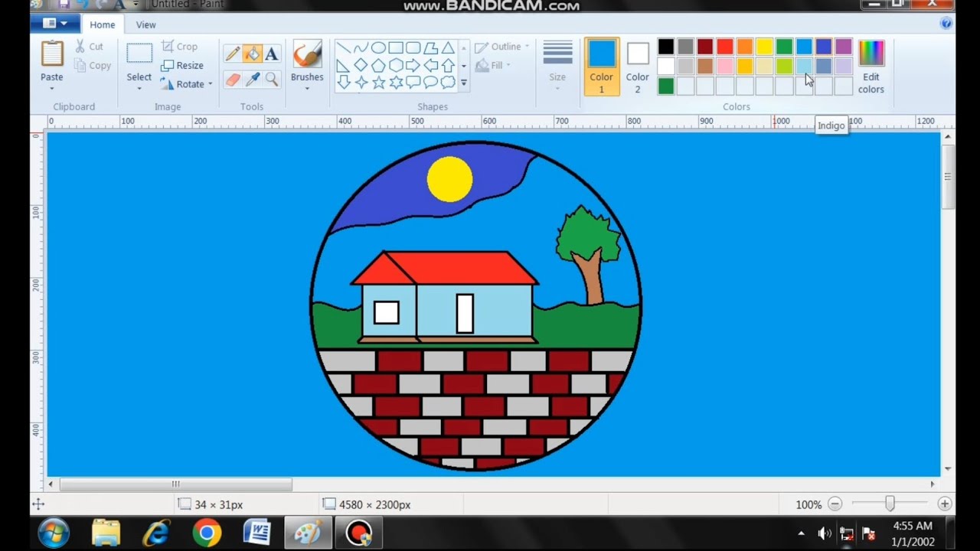Pick the Diamond shape
The width and height of the screenshot is (980, 551).
[361, 65]
